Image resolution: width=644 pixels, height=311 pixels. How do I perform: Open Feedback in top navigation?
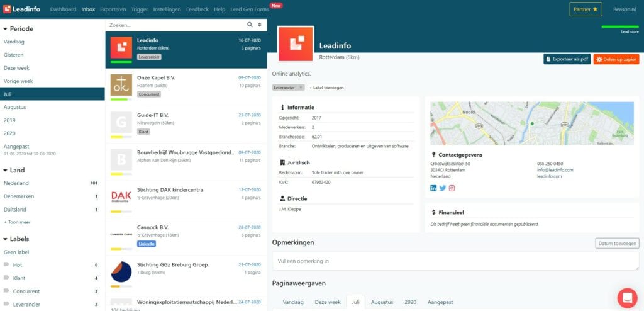tap(197, 9)
